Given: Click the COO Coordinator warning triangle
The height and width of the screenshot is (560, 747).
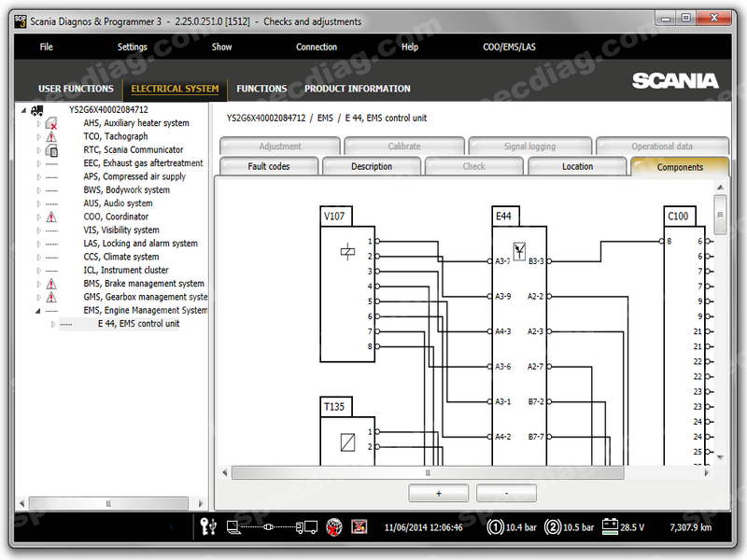Looking at the screenshot, I should click(x=51, y=217).
